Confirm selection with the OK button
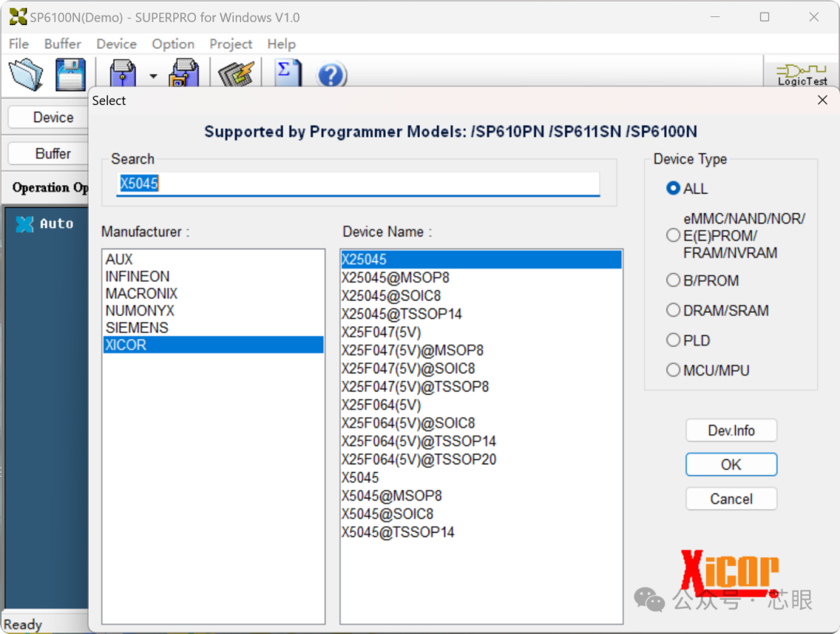The image size is (840, 634). click(x=731, y=464)
